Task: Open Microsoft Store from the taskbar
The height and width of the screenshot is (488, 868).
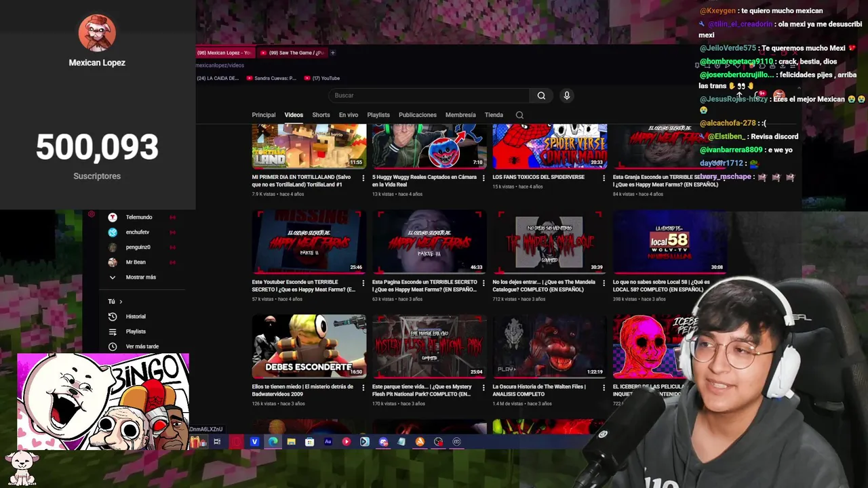Action: coord(309,442)
